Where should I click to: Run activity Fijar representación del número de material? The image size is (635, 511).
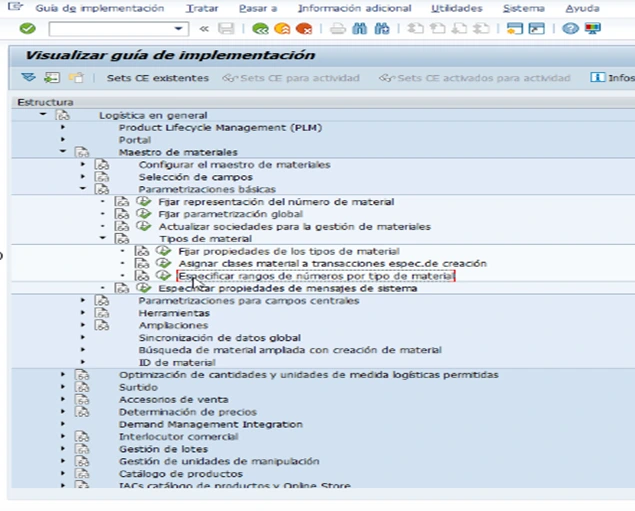[x=143, y=201]
